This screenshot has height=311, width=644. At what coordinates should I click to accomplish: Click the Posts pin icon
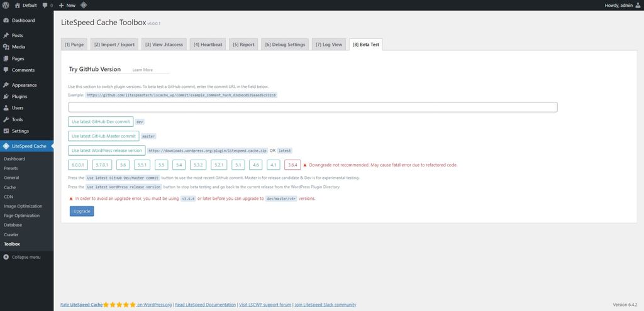pyautogui.click(x=6, y=36)
